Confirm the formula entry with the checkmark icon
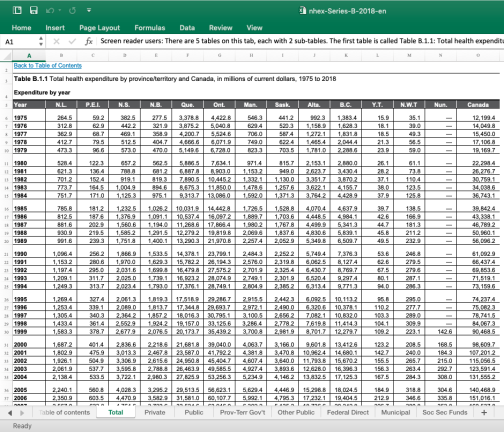This screenshot has height=432, width=504. 72,41
